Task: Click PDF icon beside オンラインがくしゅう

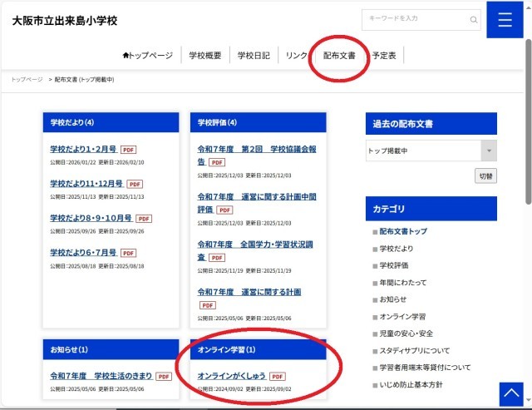Action: click(x=277, y=377)
